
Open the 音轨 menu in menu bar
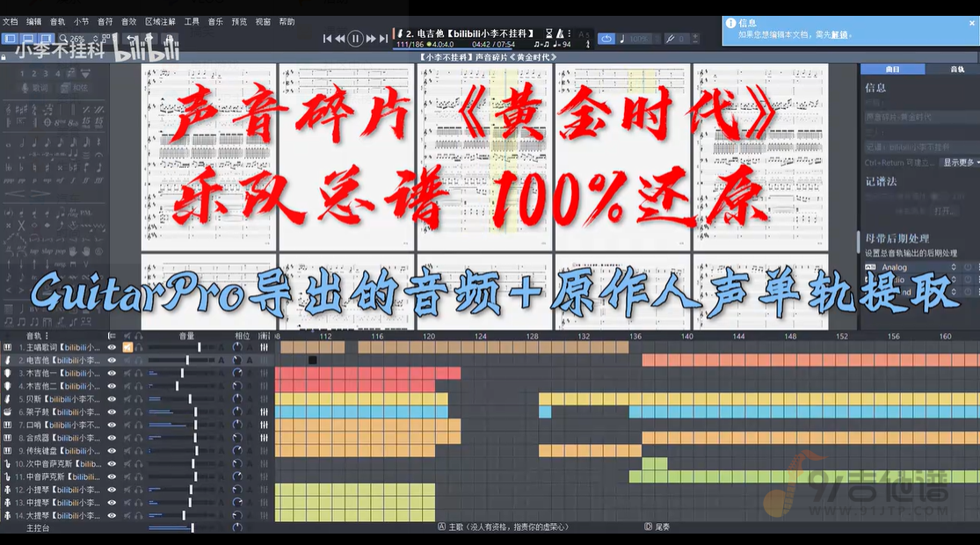pos(57,22)
